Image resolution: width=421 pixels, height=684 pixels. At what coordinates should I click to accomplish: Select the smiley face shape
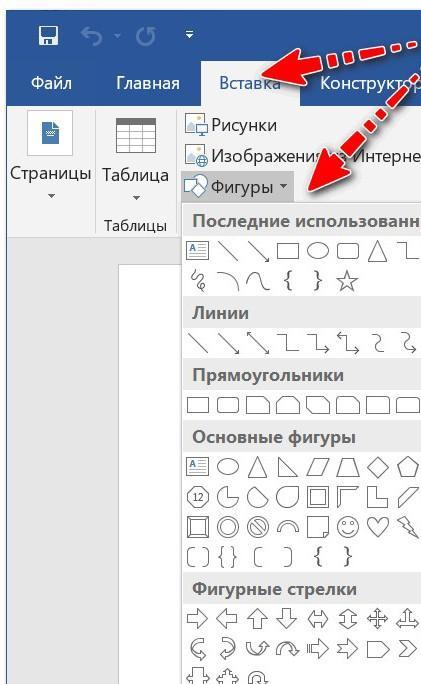point(348,527)
